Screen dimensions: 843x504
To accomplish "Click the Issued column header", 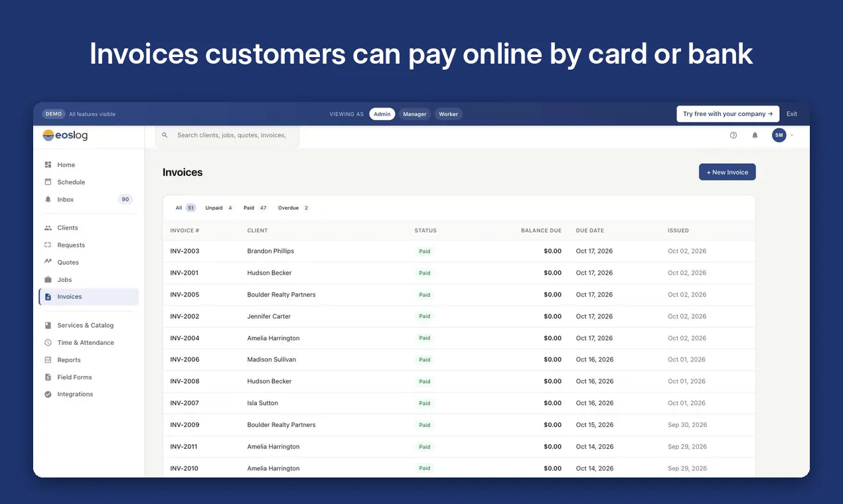I will 678,231.
